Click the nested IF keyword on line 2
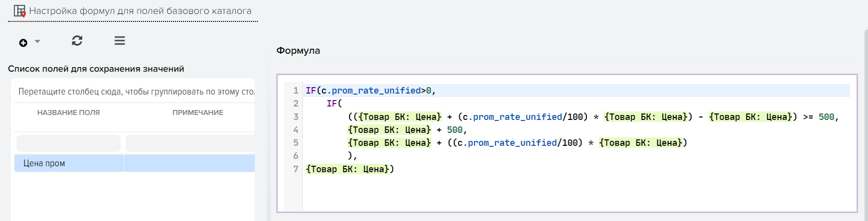868x221 pixels. pyautogui.click(x=332, y=104)
